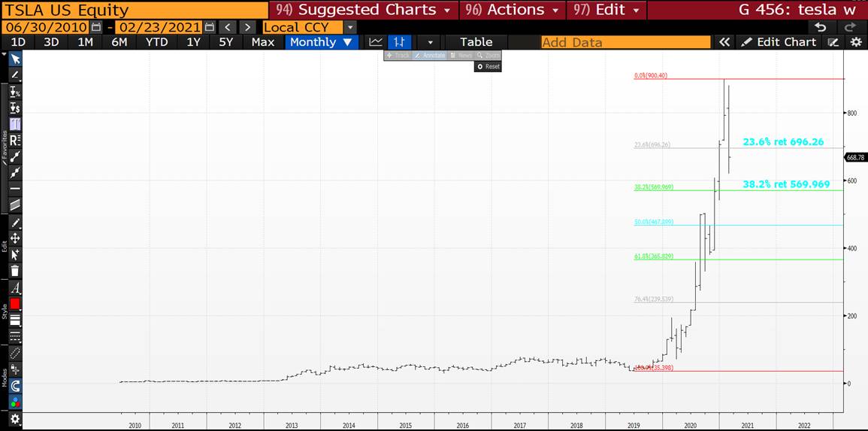Open the Actions menu
The width and height of the screenshot is (868, 431).
[512, 10]
